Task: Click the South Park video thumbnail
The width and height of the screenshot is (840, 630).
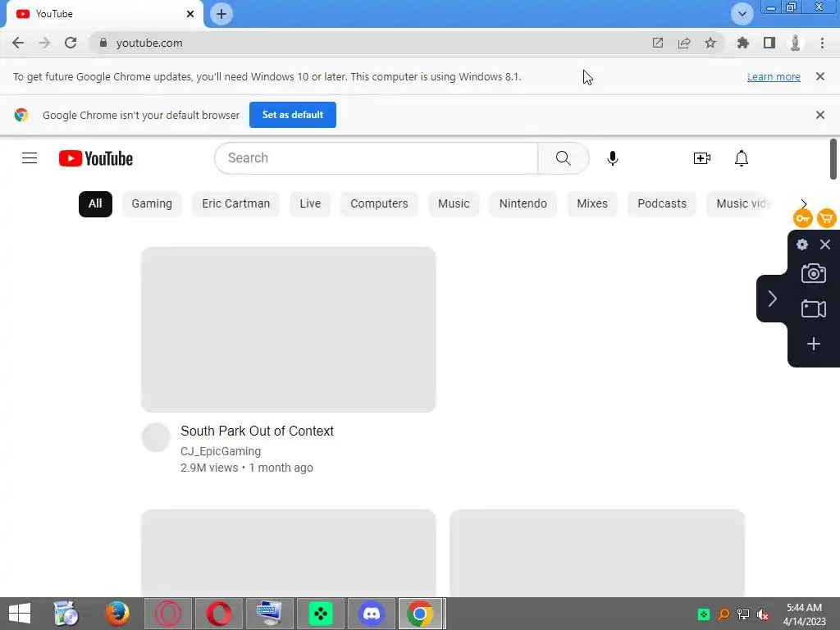Action: pyautogui.click(x=288, y=330)
